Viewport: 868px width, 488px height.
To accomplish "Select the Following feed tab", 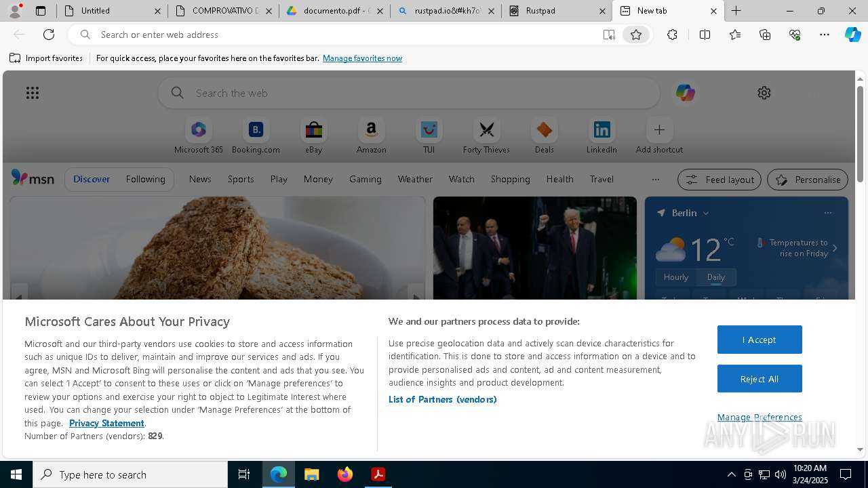I will click(x=145, y=179).
